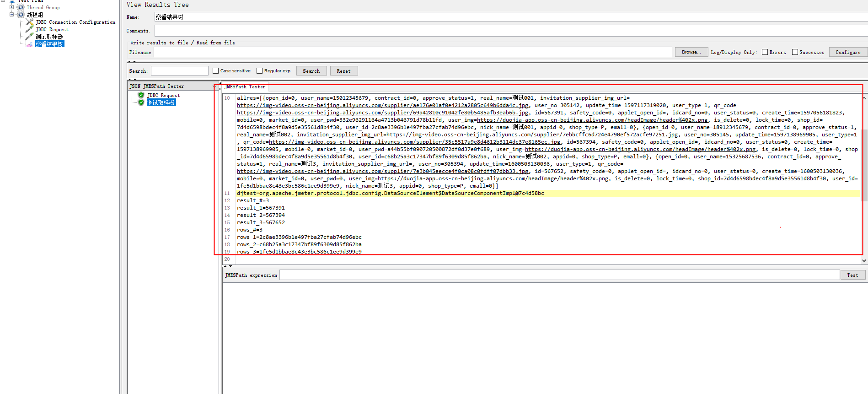Open supplier 69a42810c91042fe80b5485afb3eab6b.jpg link
The width and height of the screenshot is (868, 394).
pyautogui.click(x=383, y=113)
